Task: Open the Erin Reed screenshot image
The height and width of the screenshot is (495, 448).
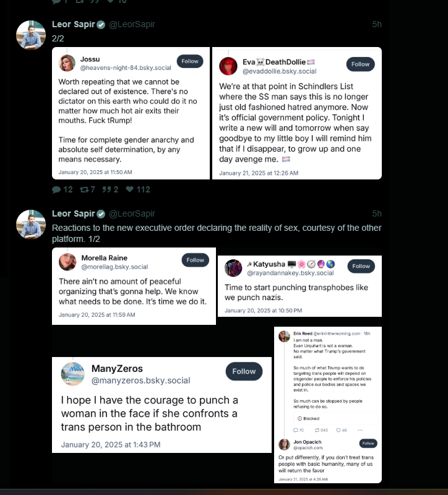Action: pyautogui.click(x=328, y=405)
